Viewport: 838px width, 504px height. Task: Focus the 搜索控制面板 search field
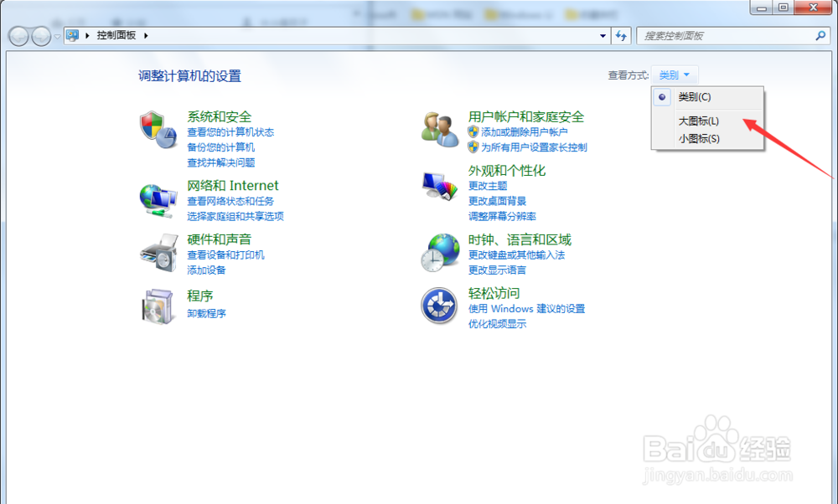click(x=732, y=36)
